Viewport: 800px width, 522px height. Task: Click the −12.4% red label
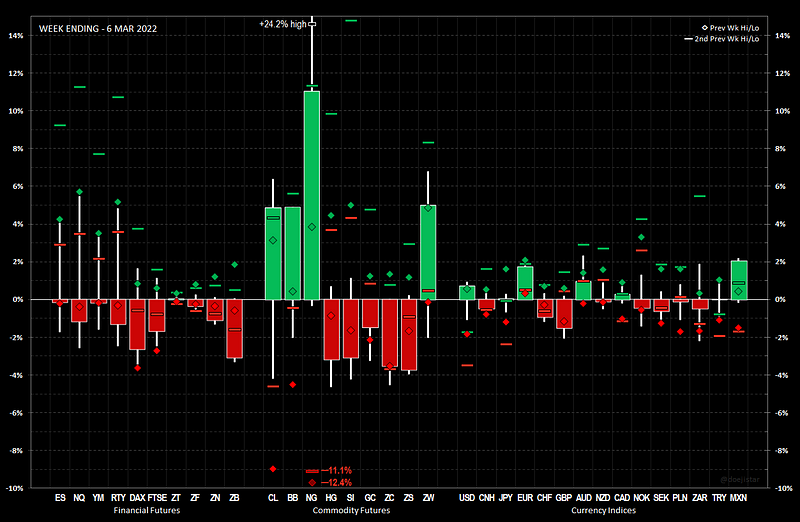point(336,482)
